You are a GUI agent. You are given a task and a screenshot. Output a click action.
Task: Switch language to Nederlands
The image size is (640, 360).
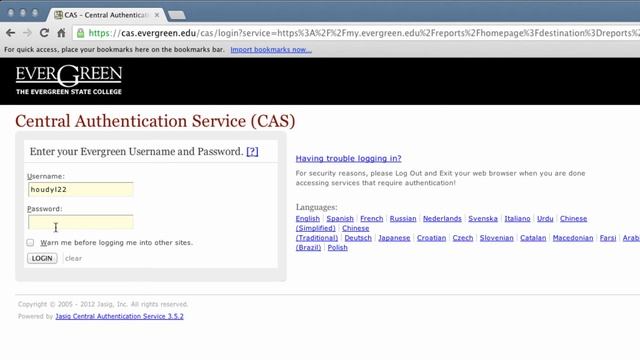tap(442, 219)
